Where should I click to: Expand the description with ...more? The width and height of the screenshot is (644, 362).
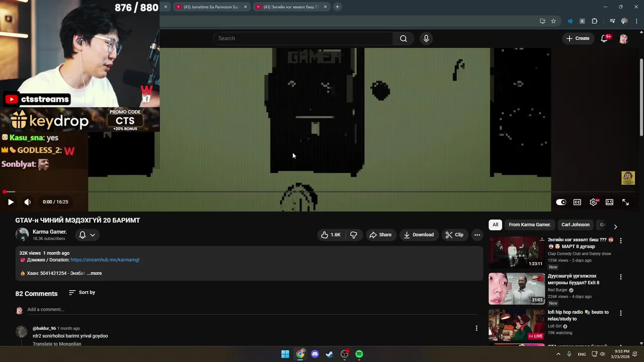pyautogui.click(x=94, y=274)
